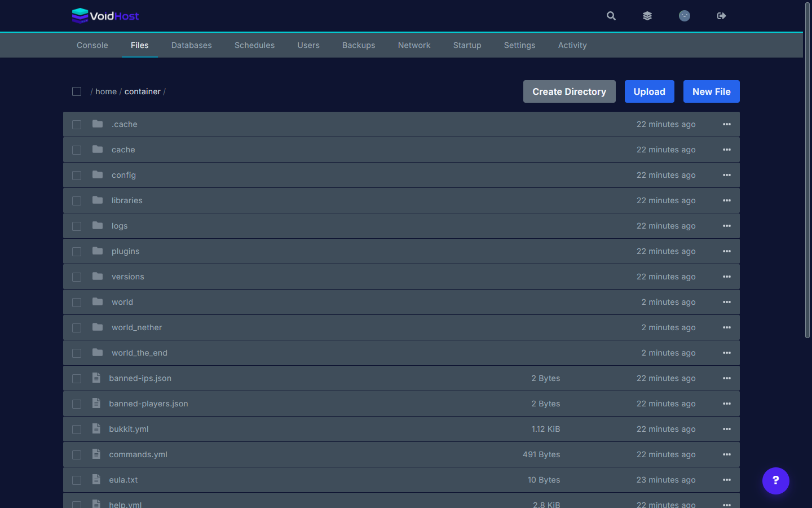Click the page vertical scrollbar
Image resolution: width=812 pixels, height=508 pixels.
click(807, 169)
